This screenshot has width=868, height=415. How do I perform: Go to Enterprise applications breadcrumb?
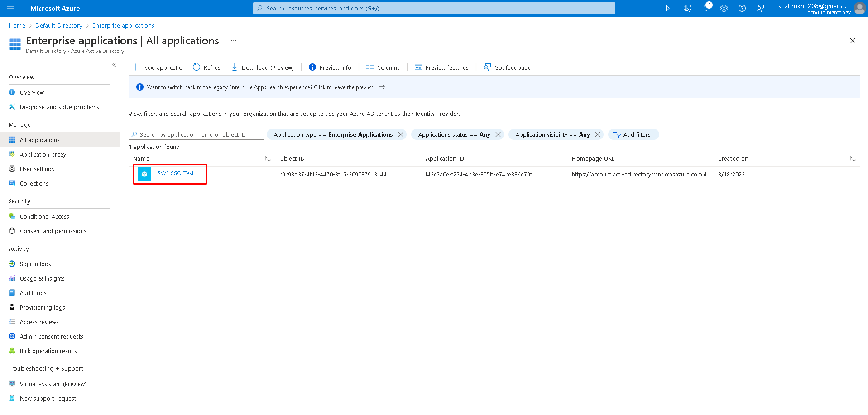click(123, 25)
